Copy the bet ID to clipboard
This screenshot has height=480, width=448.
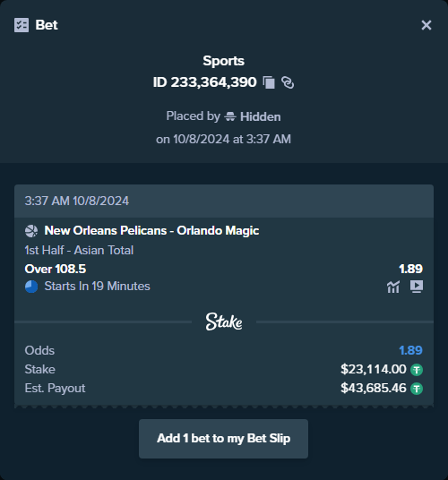(x=269, y=82)
